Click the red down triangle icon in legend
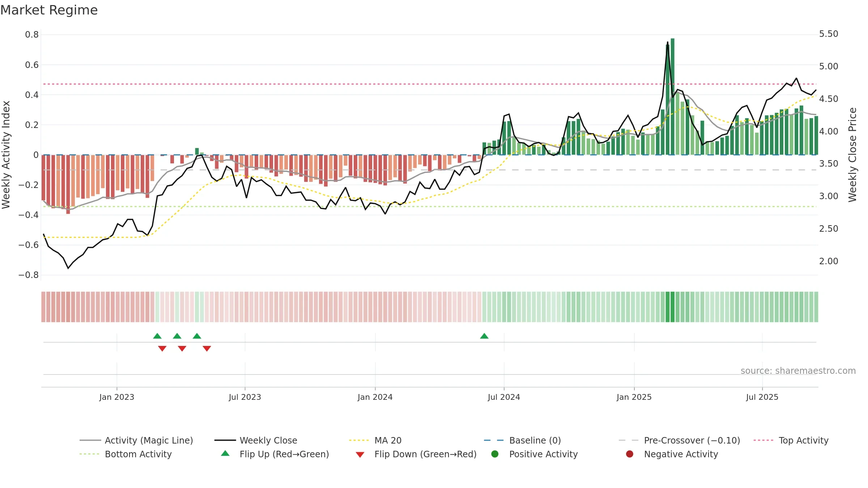The width and height of the screenshot is (868, 488). pyautogui.click(x=360, y=455)
